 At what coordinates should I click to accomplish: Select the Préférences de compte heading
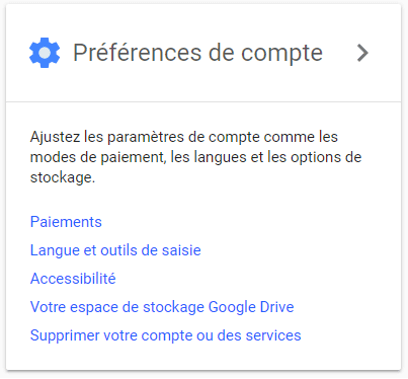click(x=198, y=53)
